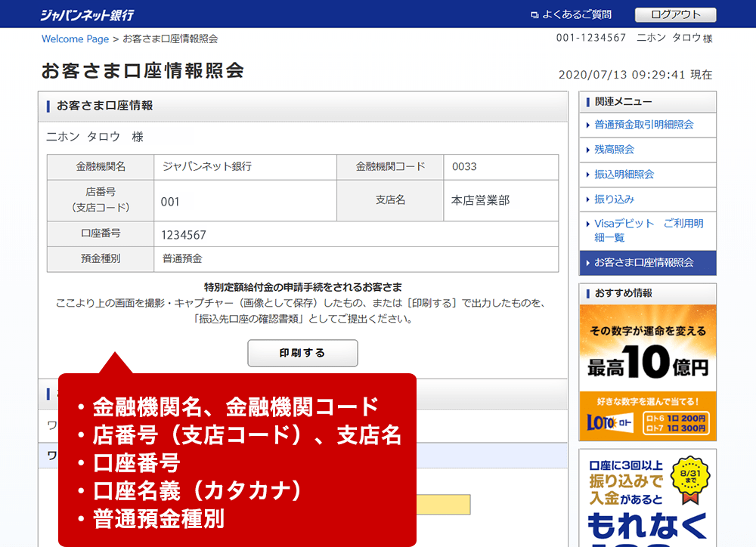This screenshot has width=756, height=547.
Task: Click the 支店名 table label
Action: [390, 200]
